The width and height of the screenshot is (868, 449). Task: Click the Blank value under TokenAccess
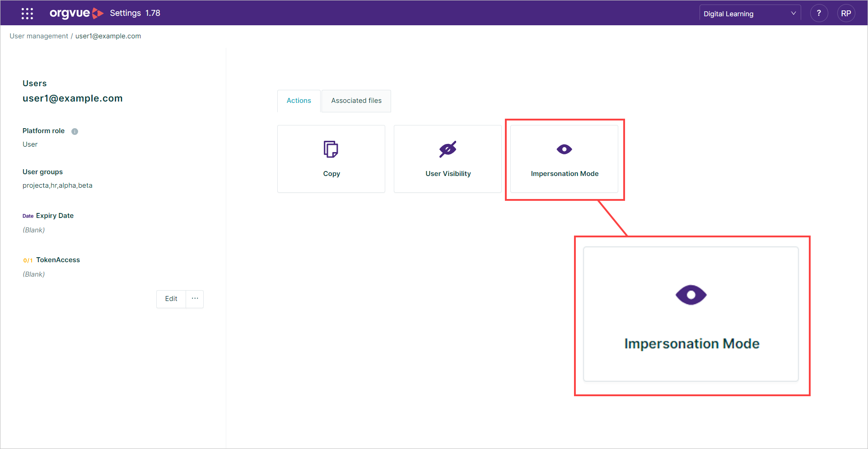[34, 274]
